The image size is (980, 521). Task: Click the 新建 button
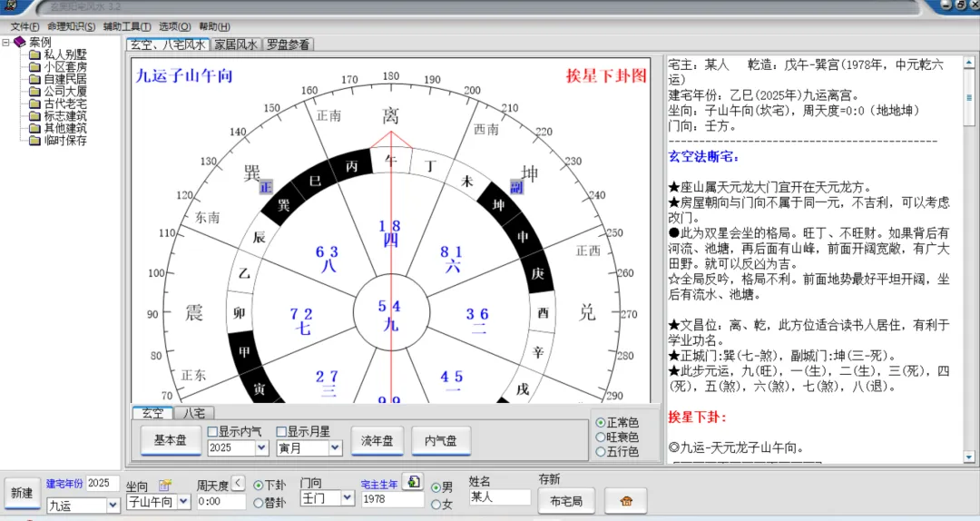pyautogui.click(x=21, y=494)
